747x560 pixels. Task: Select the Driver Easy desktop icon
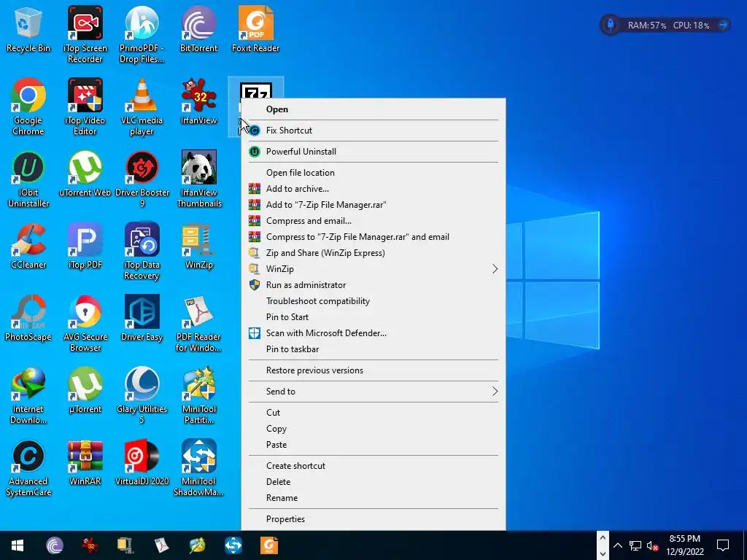(142, 318)
